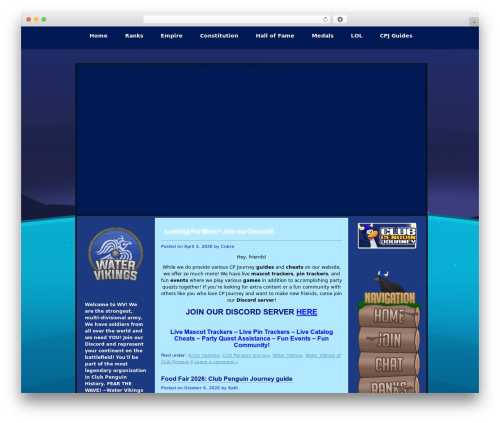Click the 'Live Mascot Trackers' blue heading text

pyautogui.click(x=251, y=338)
